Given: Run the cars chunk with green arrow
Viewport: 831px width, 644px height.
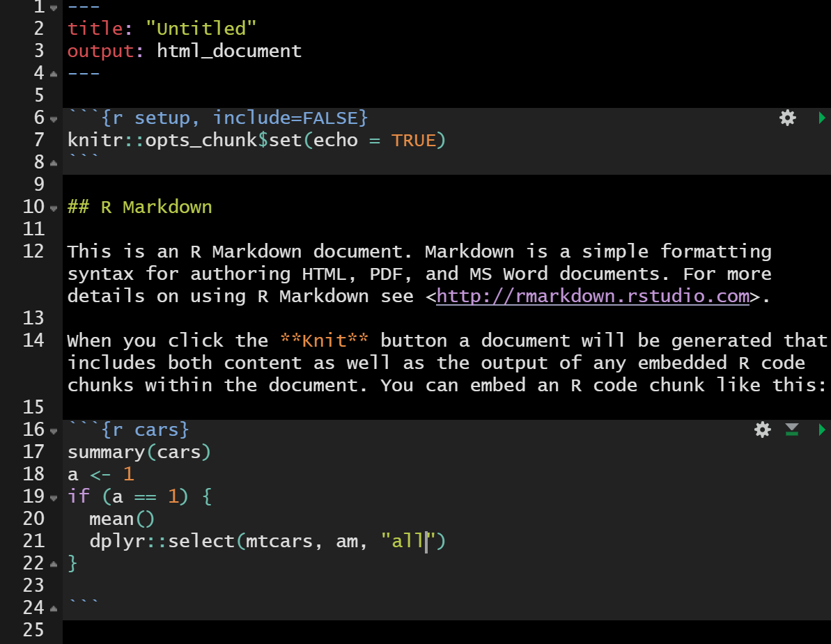Looking at the screenshot, I should (823, 430).
